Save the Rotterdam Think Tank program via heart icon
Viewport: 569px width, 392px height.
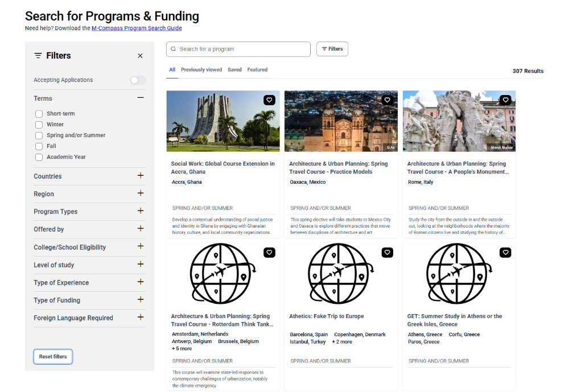[269, 252]
